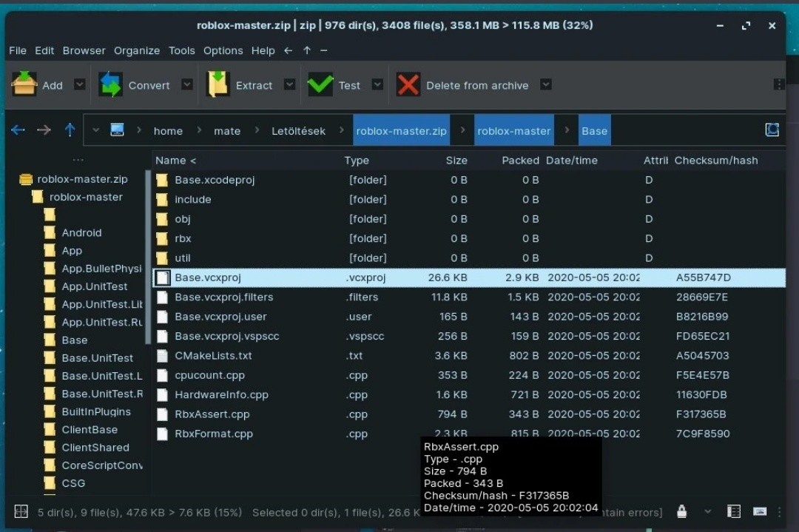Click the Extract toolbar button
This screenshot has width=799, height=532.
point(240,84)
